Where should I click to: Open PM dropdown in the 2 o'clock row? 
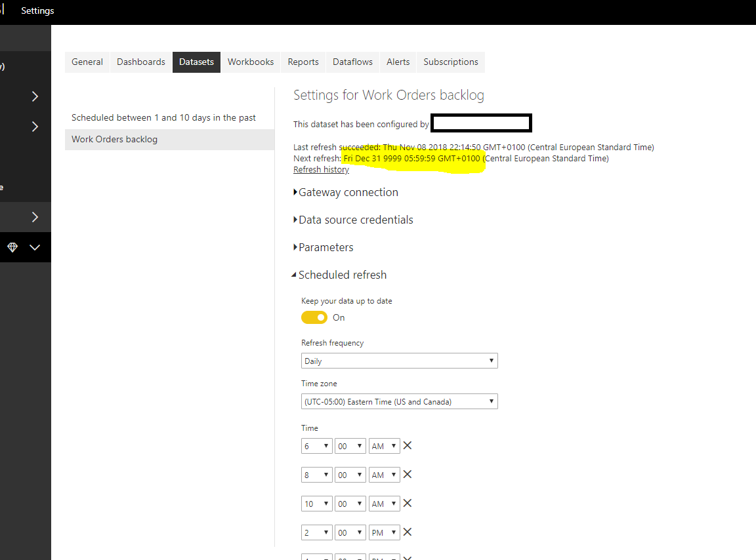tap(385, 532)
